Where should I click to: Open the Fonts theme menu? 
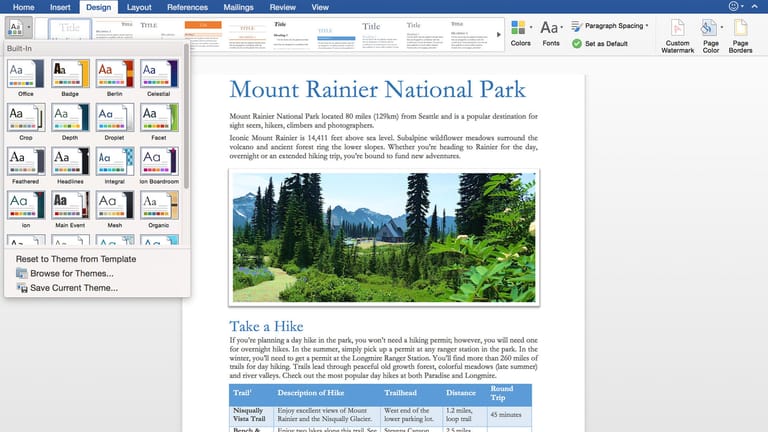pyautogui.click(x=551, y=33)
